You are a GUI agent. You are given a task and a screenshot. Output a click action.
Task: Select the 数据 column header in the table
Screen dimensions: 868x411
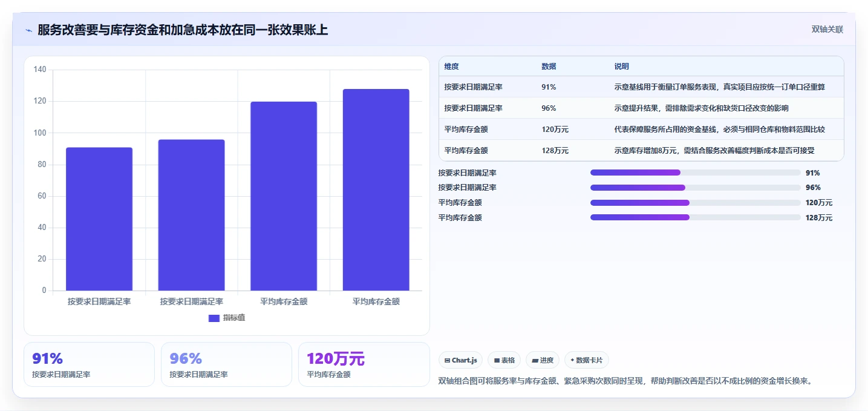[x=549, y=67]
